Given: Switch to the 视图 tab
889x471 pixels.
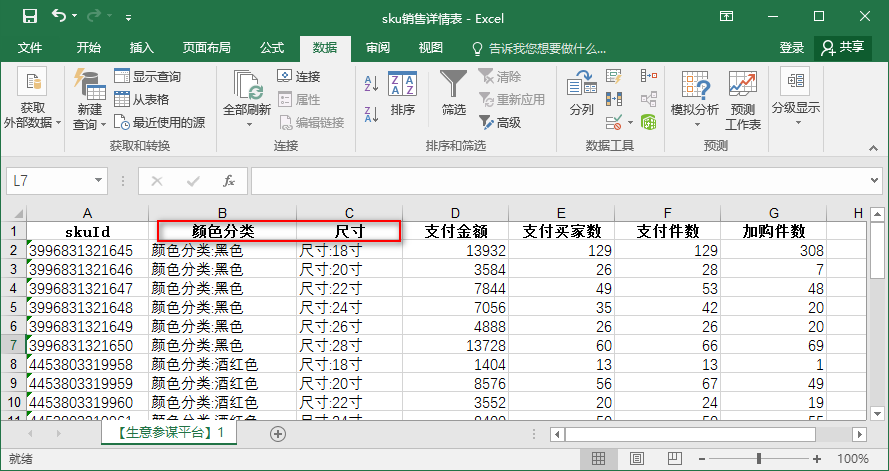Looking at the screenshot, I should [430, 48].
